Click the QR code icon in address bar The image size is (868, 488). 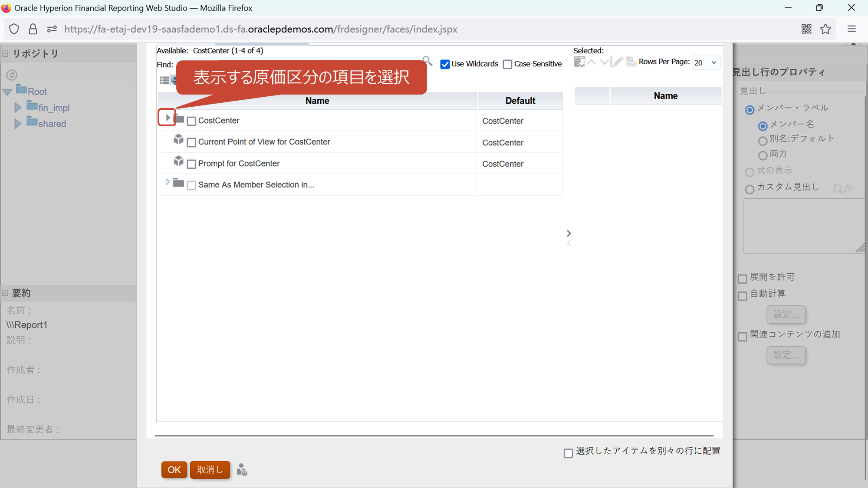(x=806, y=29)
